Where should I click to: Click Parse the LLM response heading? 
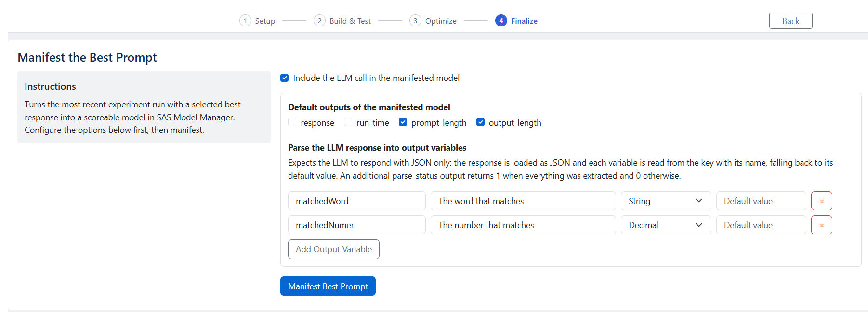(x=377, y=147)
